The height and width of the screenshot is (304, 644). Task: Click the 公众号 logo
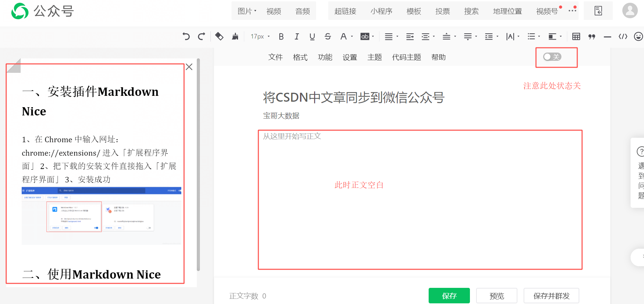pos(43,11)
